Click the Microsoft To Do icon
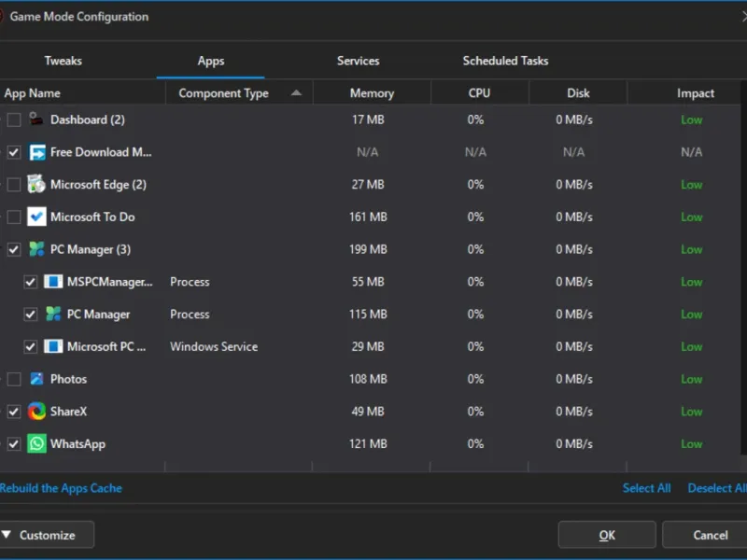Image resolution: width=747 pixels, height=560 pixels. [36, 217]
